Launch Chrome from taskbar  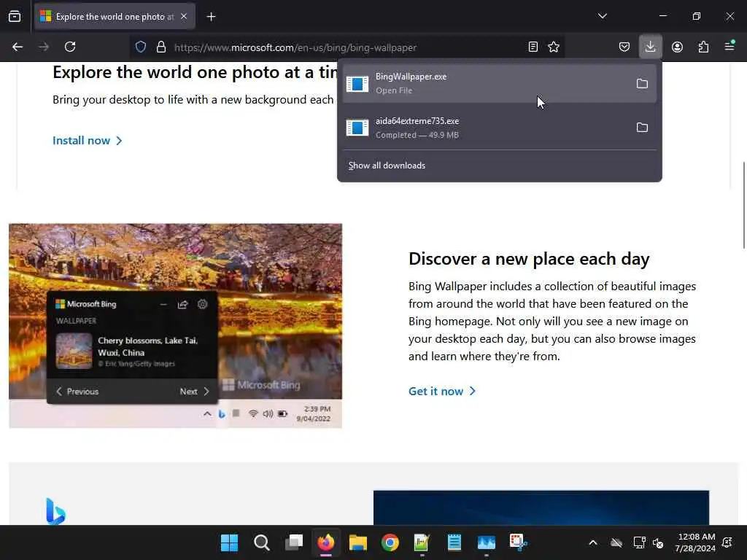(x=390, y=542)
